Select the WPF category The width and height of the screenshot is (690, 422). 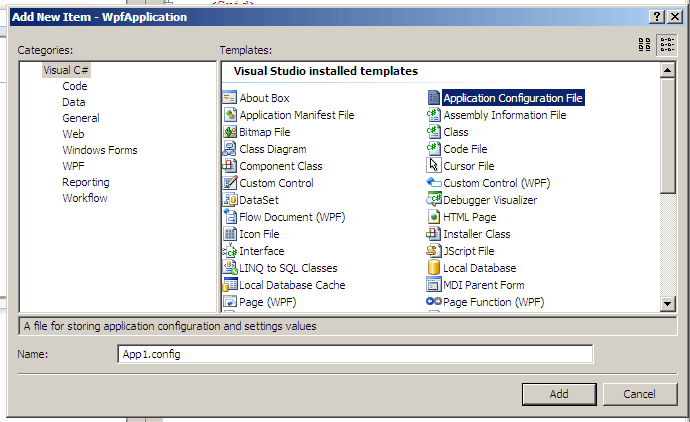click(73, 166)
